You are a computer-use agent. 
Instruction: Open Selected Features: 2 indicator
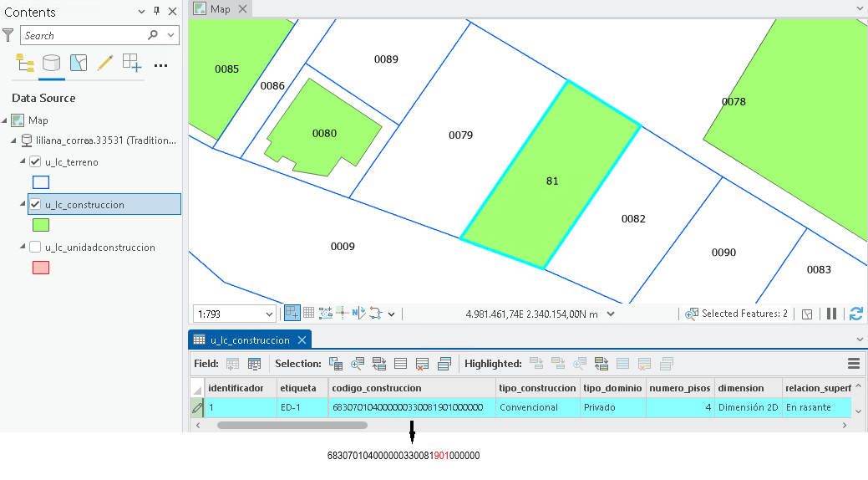736,314
